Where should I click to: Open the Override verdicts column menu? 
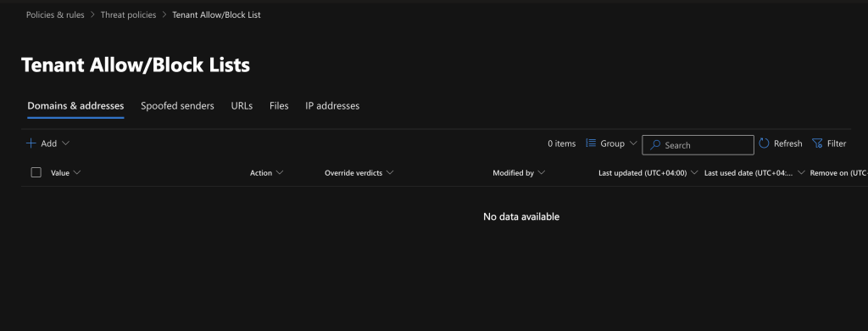359,172
